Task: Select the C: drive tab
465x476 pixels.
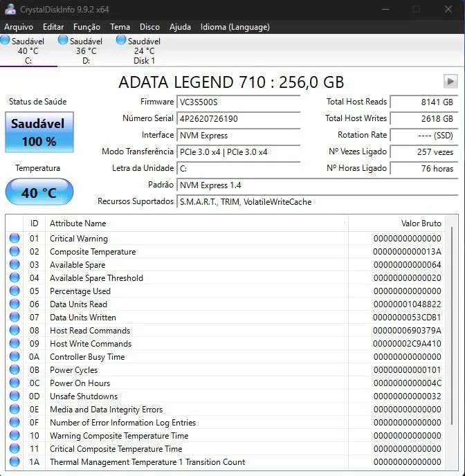Action: point(28,51)
